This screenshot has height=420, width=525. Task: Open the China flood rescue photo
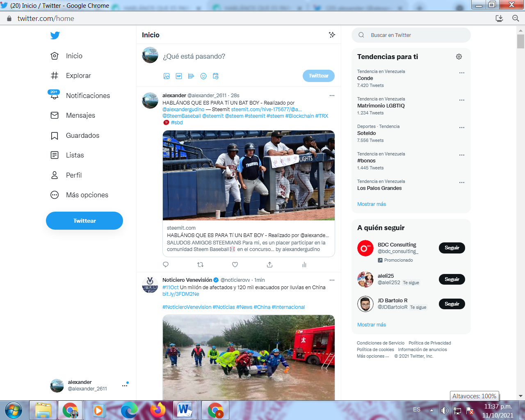click(249, 358)
